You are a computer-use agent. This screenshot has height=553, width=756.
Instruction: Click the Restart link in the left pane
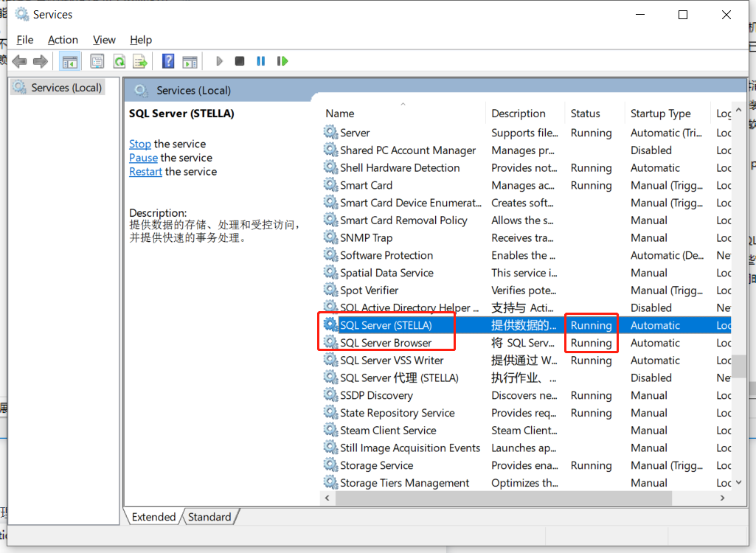tap(145, 171)
